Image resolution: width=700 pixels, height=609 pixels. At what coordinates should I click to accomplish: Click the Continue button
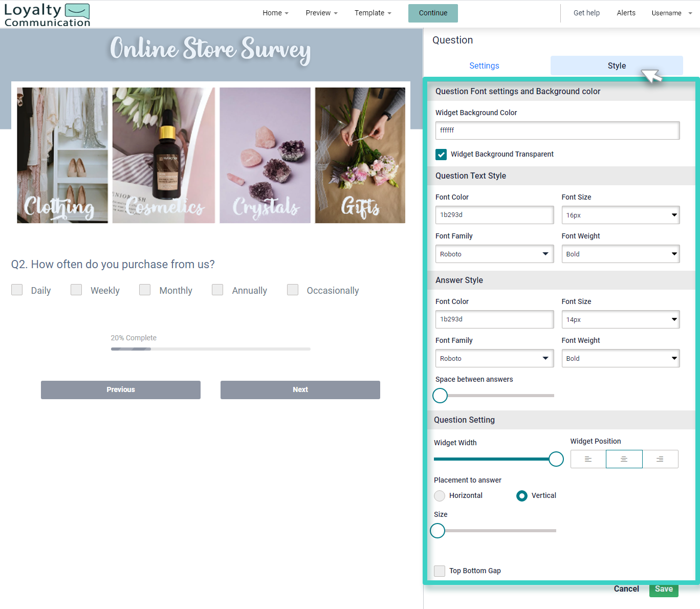[x=432, y=13]
